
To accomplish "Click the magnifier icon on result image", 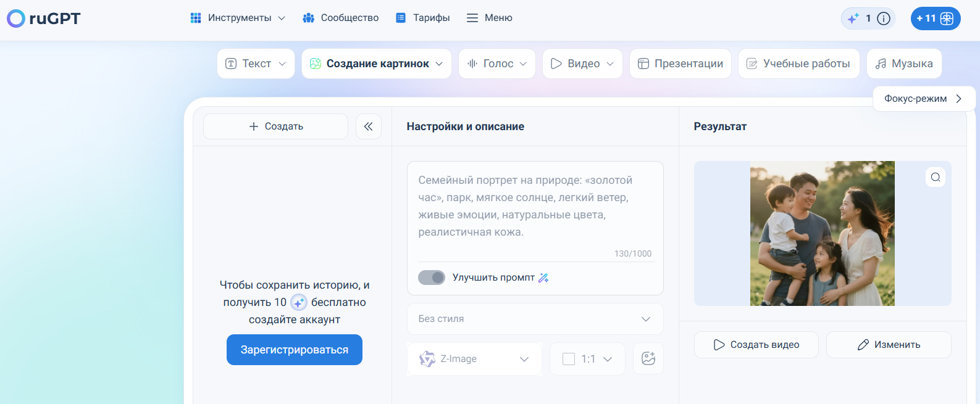I will point(936,177).
